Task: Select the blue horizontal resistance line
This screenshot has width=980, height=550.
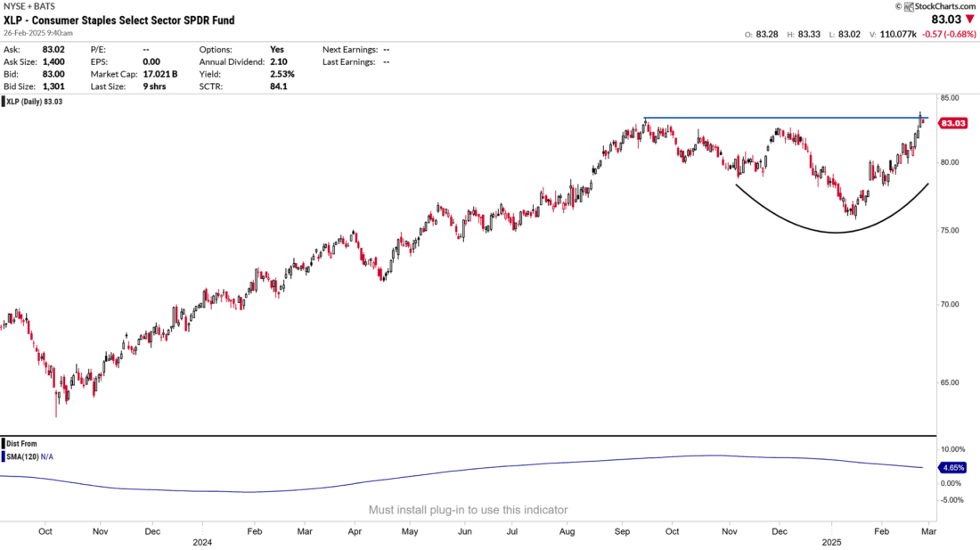Action: 784,118
